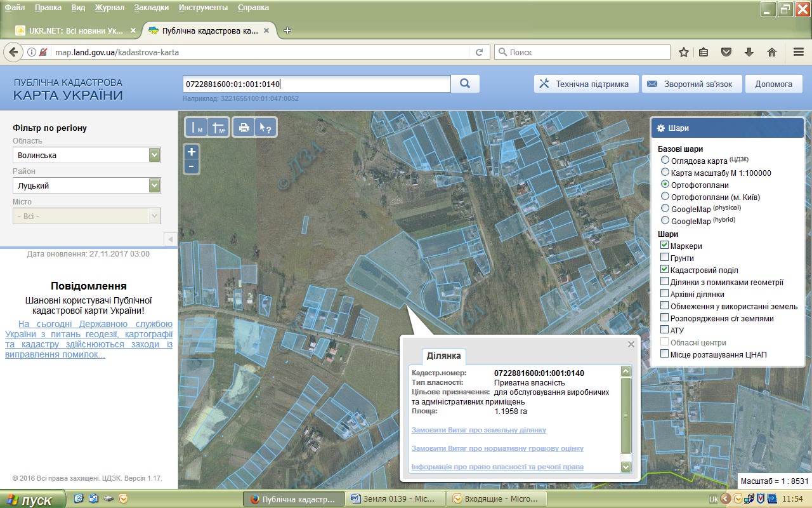Close the Ділянка info popup
The height and width of the screenshot is (508, 812).
click(631, 344)
